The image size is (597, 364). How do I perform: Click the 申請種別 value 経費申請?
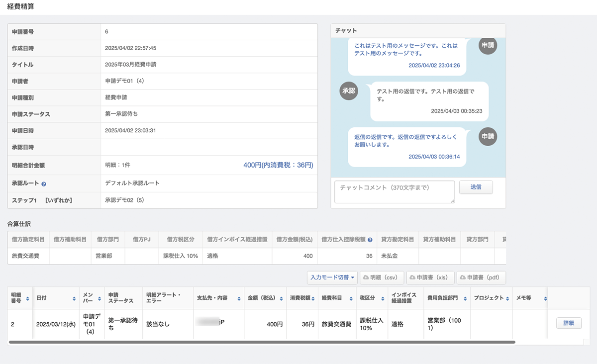tap(116, 97)
